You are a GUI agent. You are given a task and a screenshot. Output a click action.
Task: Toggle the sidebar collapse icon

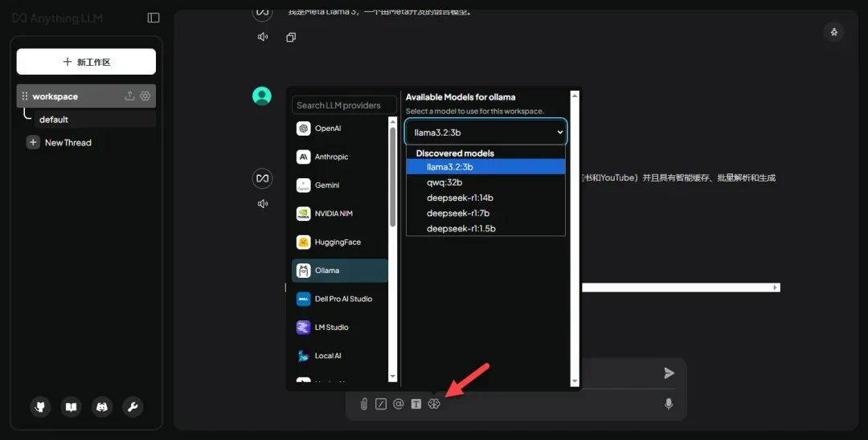pos(154,18)
